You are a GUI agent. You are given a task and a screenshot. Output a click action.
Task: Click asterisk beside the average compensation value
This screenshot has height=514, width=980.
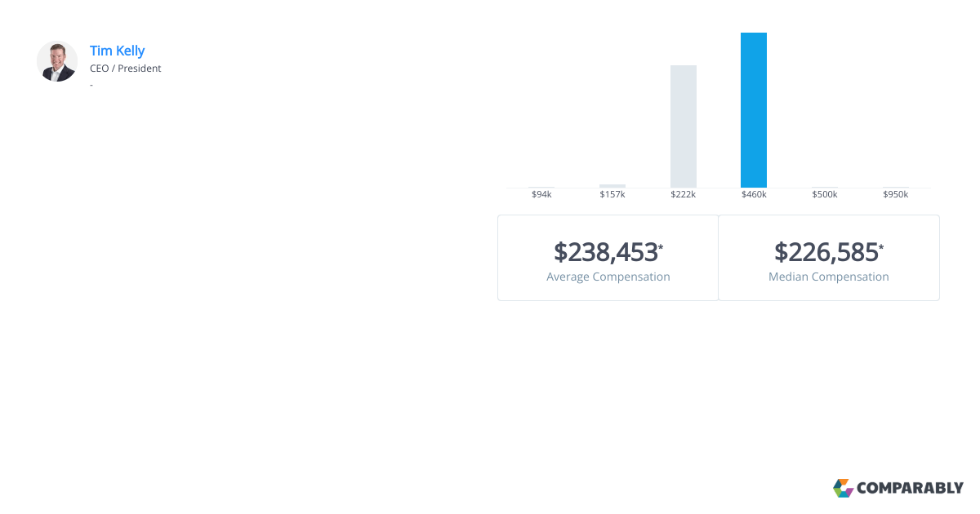click(x=661, y=246)
